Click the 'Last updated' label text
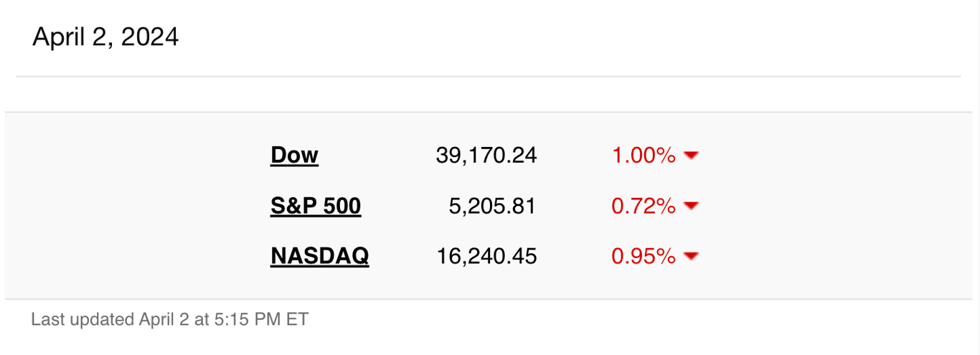The height and width of the screenshot is (355, 980). [83, 319]
